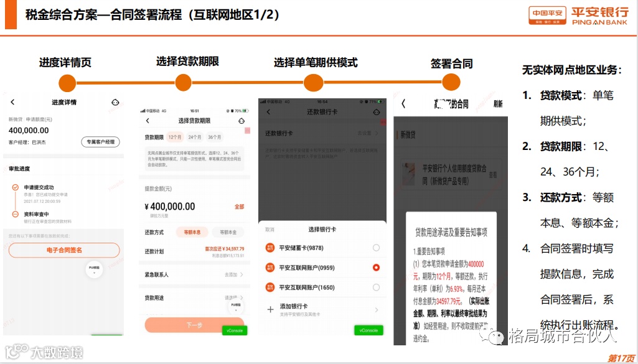
Task: Open 贷款用途 selection chevron
Action: [241, 297]
